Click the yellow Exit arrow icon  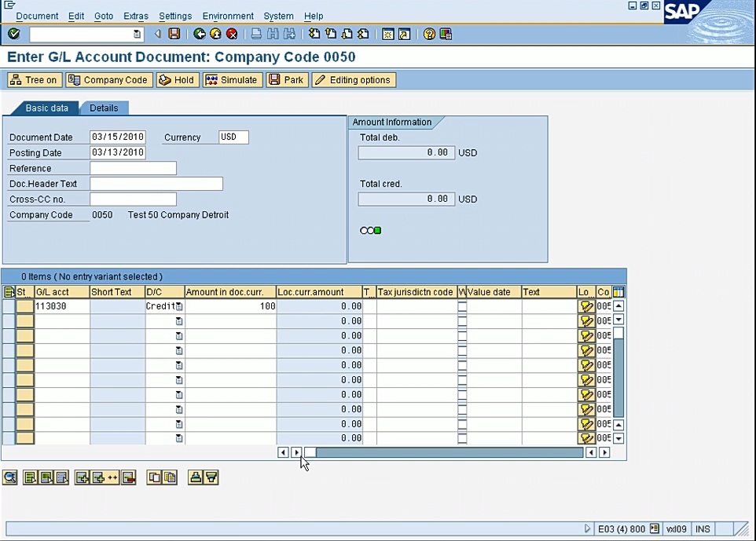[215, 34]
